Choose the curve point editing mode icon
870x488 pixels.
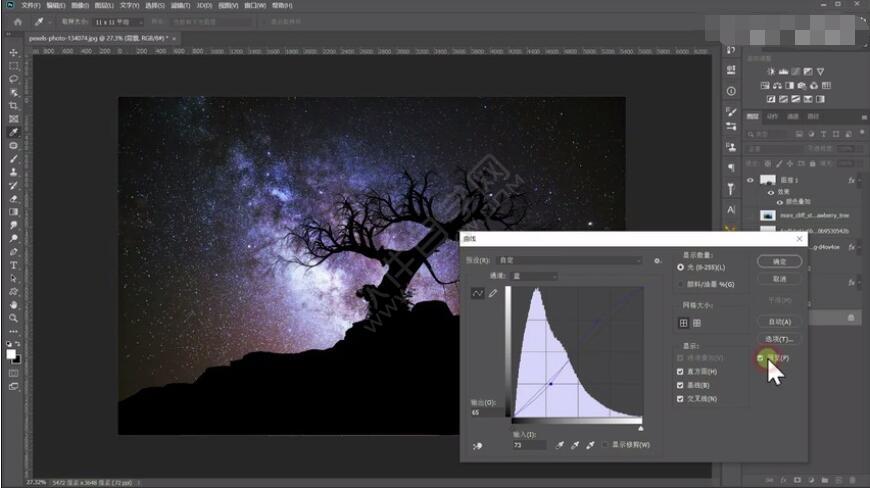[477, 293]
